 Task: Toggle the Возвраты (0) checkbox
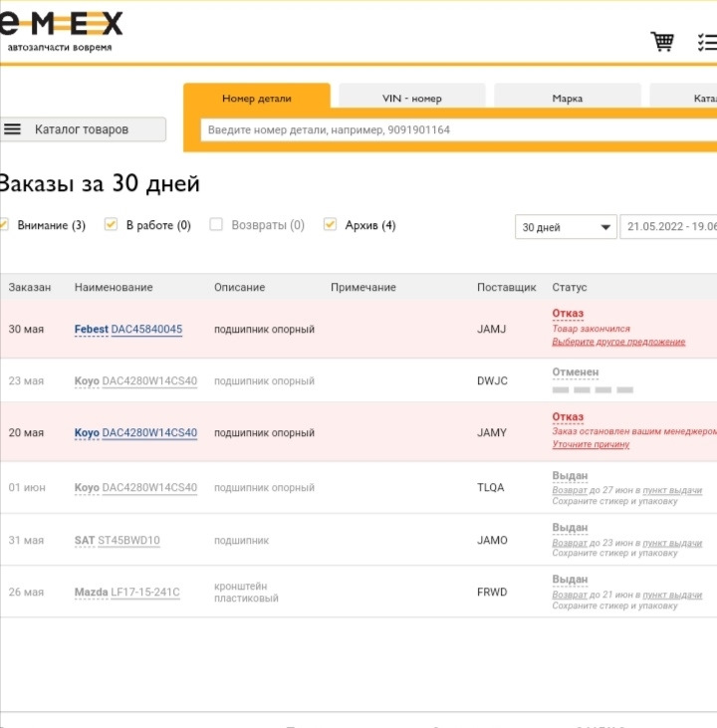pyautogui.click(x=216, y=225)
